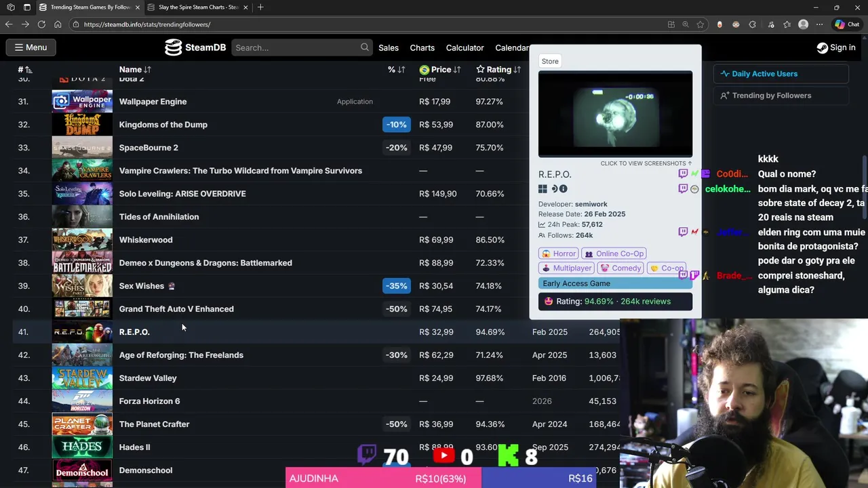Open browser zoom control icon
The height and width of the screenshot is (488, 868).
click(686, 24)
